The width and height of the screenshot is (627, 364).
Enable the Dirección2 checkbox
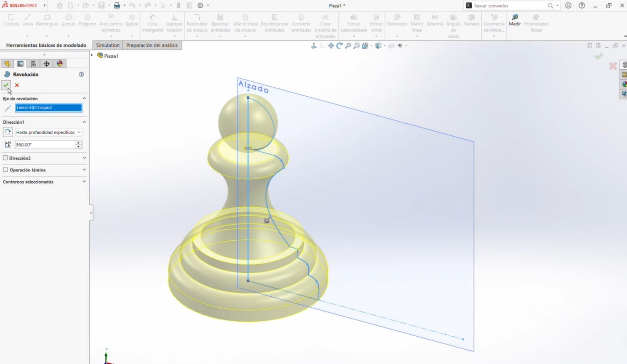(x=5, y=158)
